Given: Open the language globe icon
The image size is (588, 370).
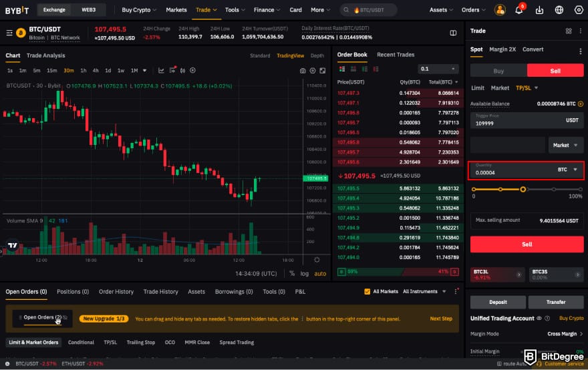Looking at the screenshot, I should (559, 10).
